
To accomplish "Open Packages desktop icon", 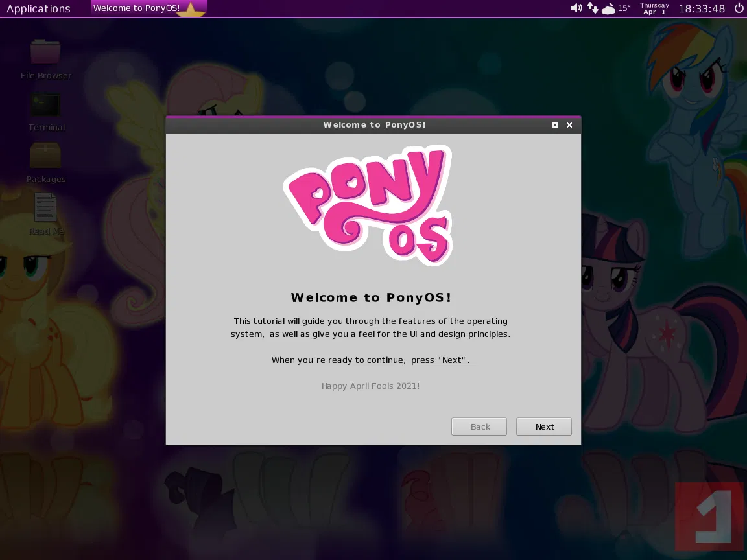I will [46, 163].
